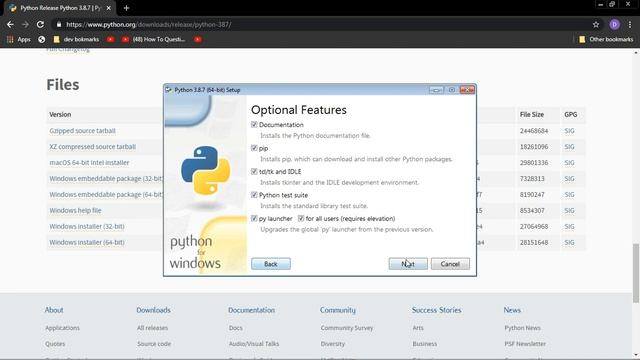This screenshot has height=360, width=640.
Task: Click the page vertical scrollbar thumb
Action: 636,273
